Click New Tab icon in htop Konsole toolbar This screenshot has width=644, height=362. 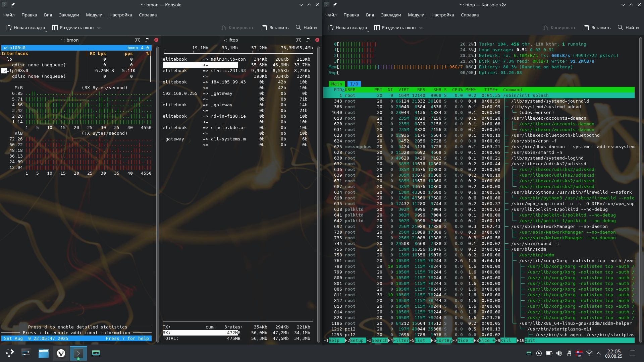pos(330,27)
